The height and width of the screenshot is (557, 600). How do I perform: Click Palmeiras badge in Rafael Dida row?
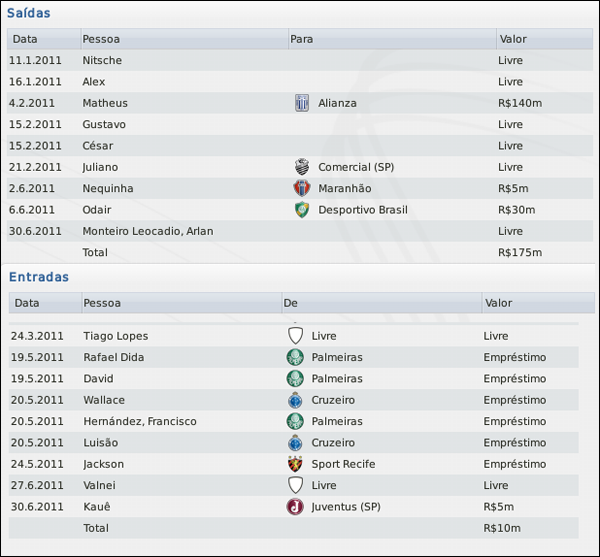tap(295, 357)
